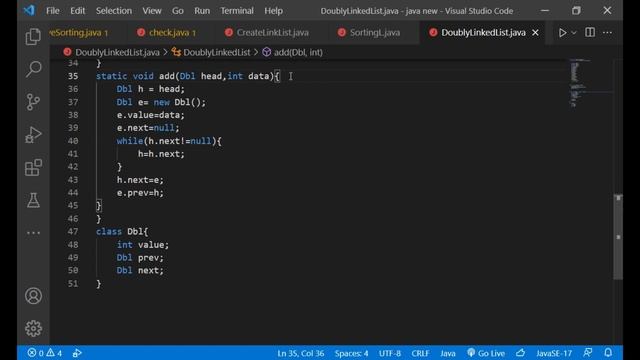
Task: Open the Run and Debug view
Action: (x=33, y=134)
